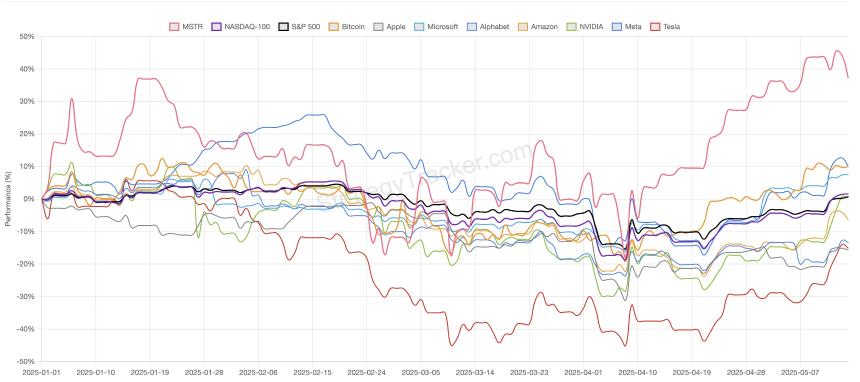This screenshot has height=382, width=860.
Task: Click the 0% y-axis tick label
Action: click(29, 199)
